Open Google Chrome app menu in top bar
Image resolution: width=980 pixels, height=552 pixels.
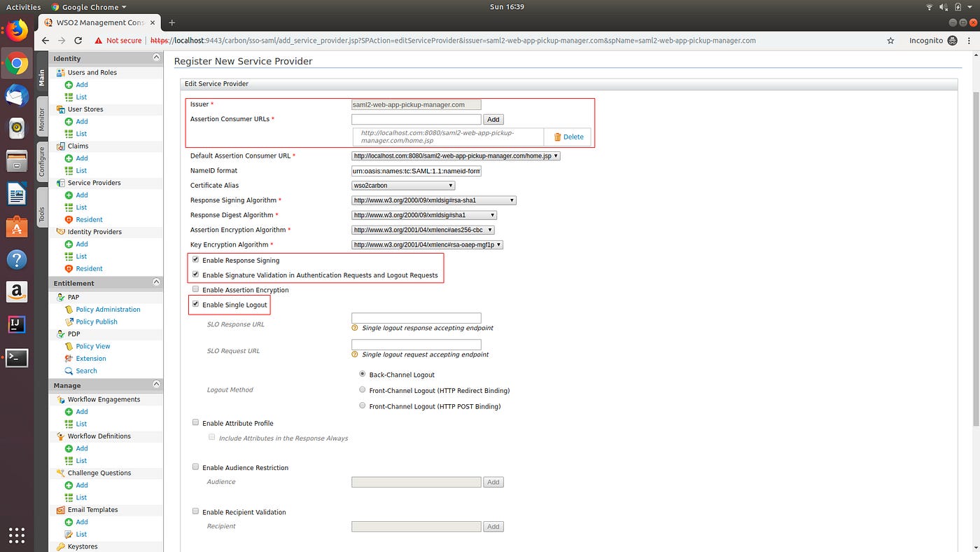point(89,6)
